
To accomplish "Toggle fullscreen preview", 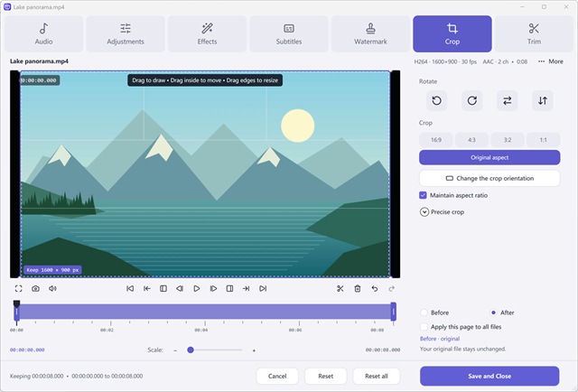I will (x=18, y=289).
